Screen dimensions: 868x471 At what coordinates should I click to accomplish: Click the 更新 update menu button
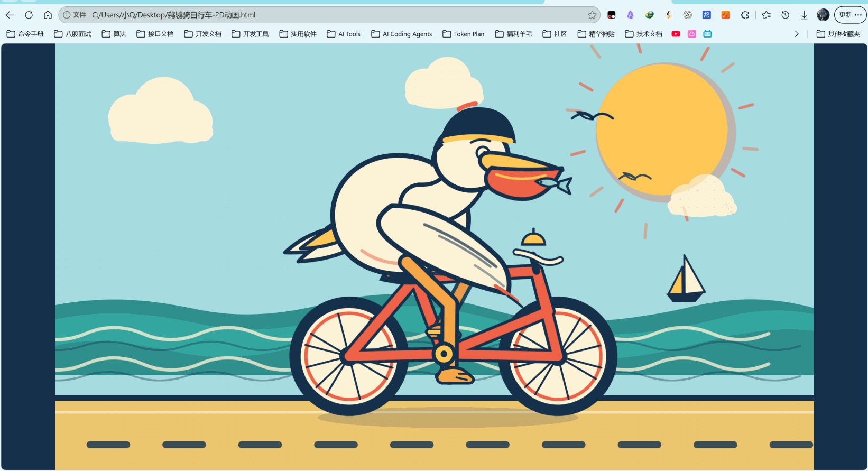point(850,15)
